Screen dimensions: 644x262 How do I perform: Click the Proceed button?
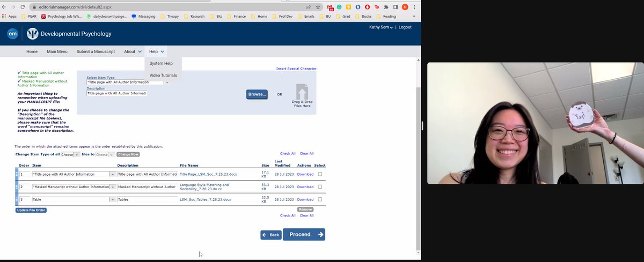coord(304,234)
